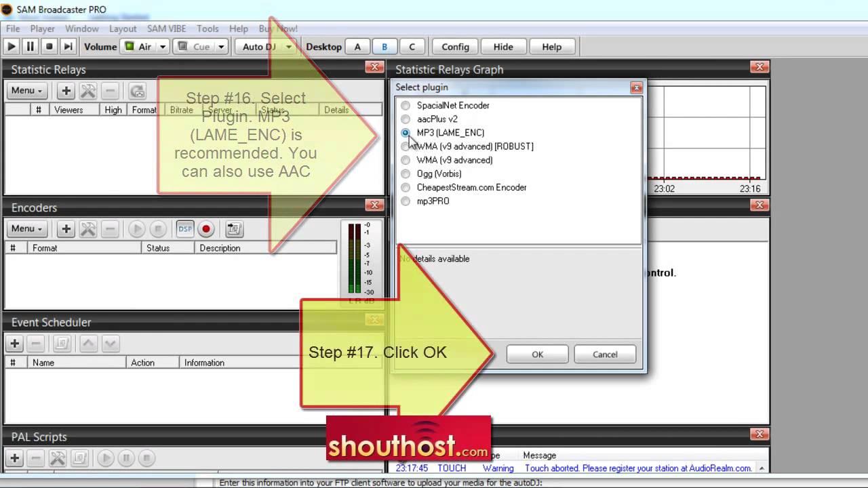
Task: Stop encoders with the stop icon
Action: coord(157,228)
